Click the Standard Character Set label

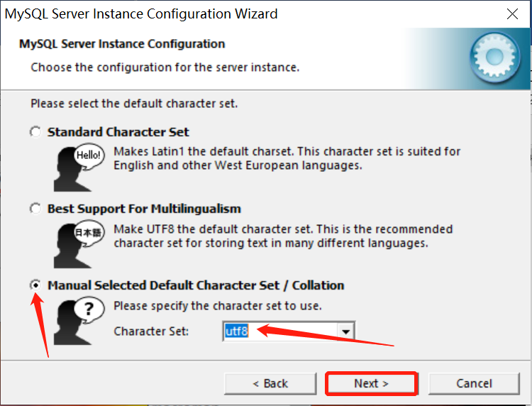pyautogui.click(x=118, y=132)
